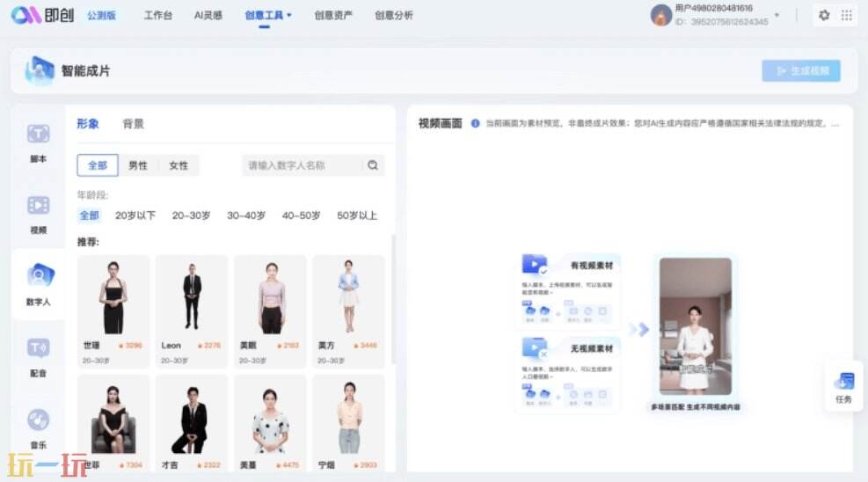868x482 pixels.
Task: Open AI灵感 in top navigation
Action: (x=208, y=16)
